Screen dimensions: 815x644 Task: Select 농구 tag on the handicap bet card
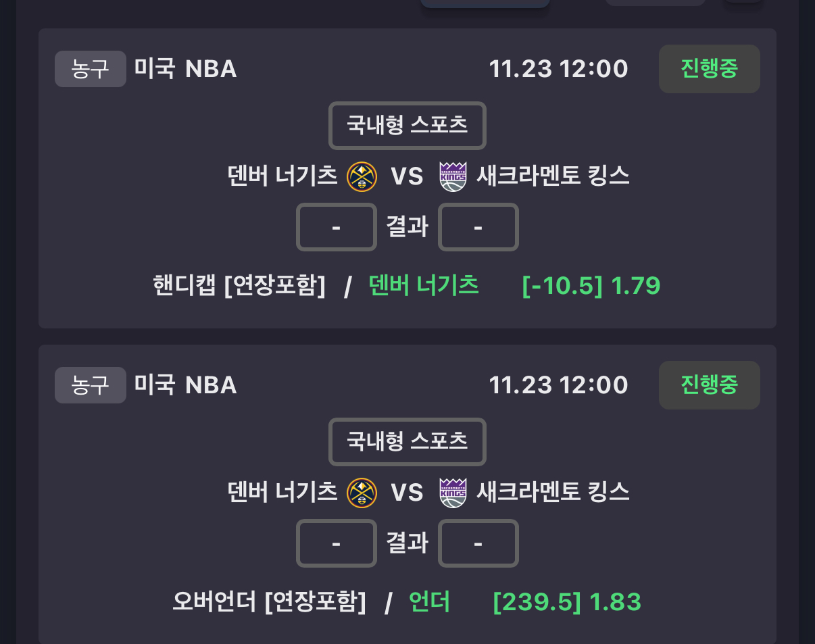[91, 69]
